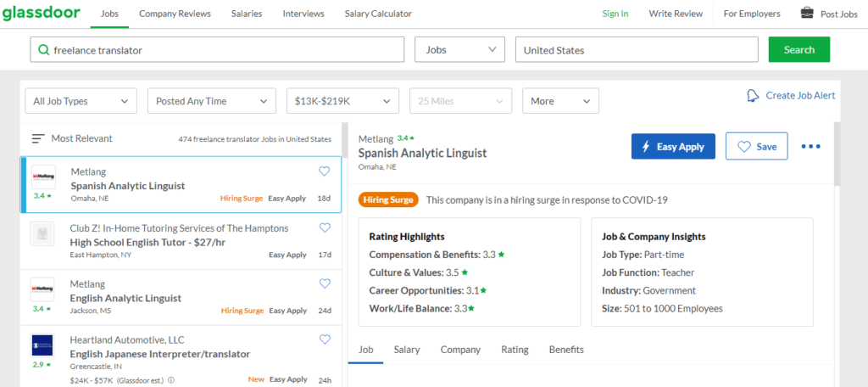
Task: Click the New tag on Heartland listing
Action: [x=256, y=380]
